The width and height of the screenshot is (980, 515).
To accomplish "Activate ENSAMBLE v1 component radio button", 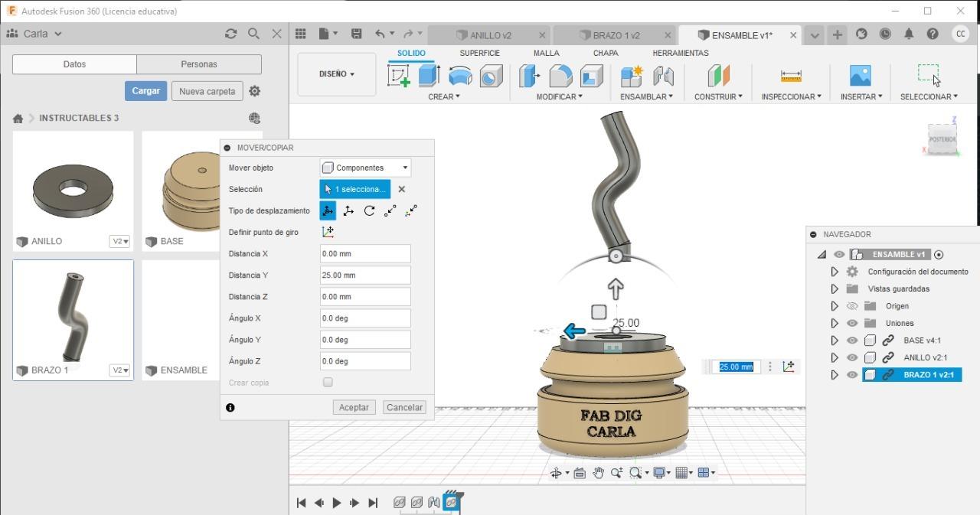I will 939,255.
